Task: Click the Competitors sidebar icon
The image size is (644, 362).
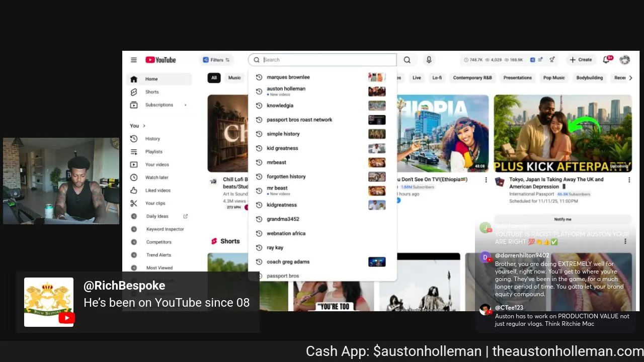Action: tap(134, 242)
